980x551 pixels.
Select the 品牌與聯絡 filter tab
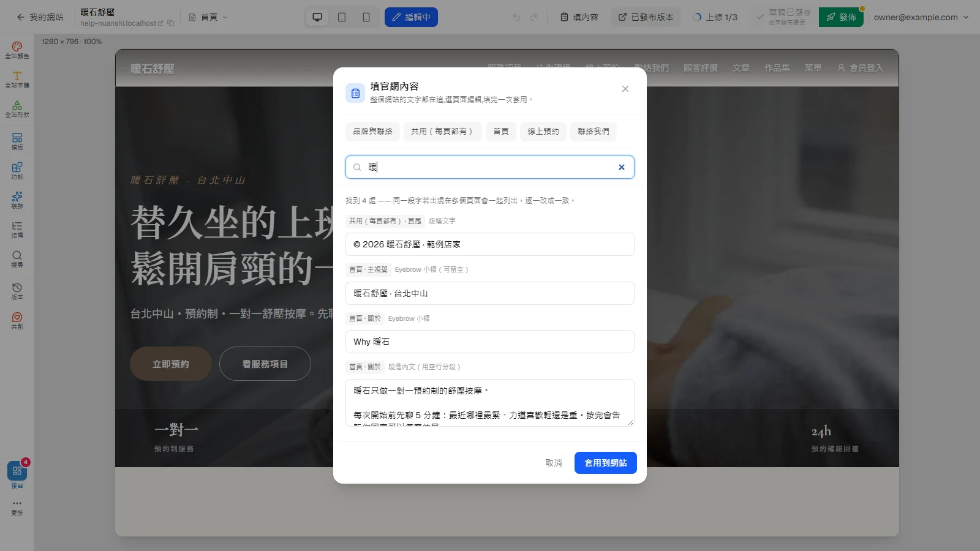[372, 132]
